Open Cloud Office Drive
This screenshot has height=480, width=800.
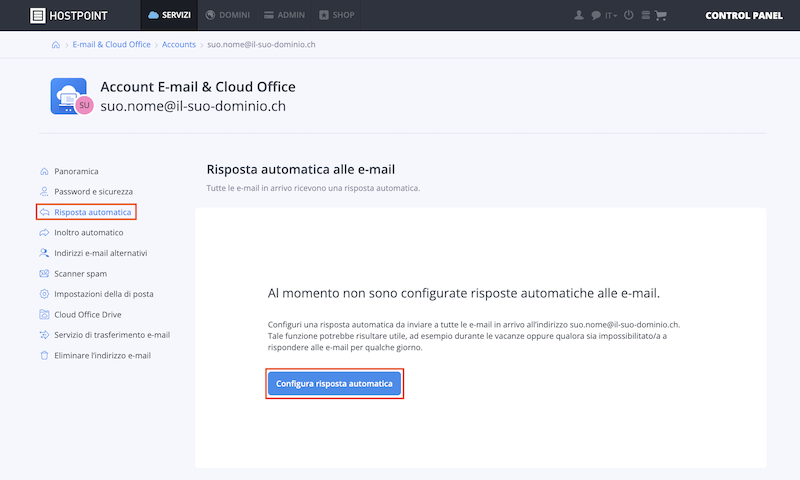[88, 315]
